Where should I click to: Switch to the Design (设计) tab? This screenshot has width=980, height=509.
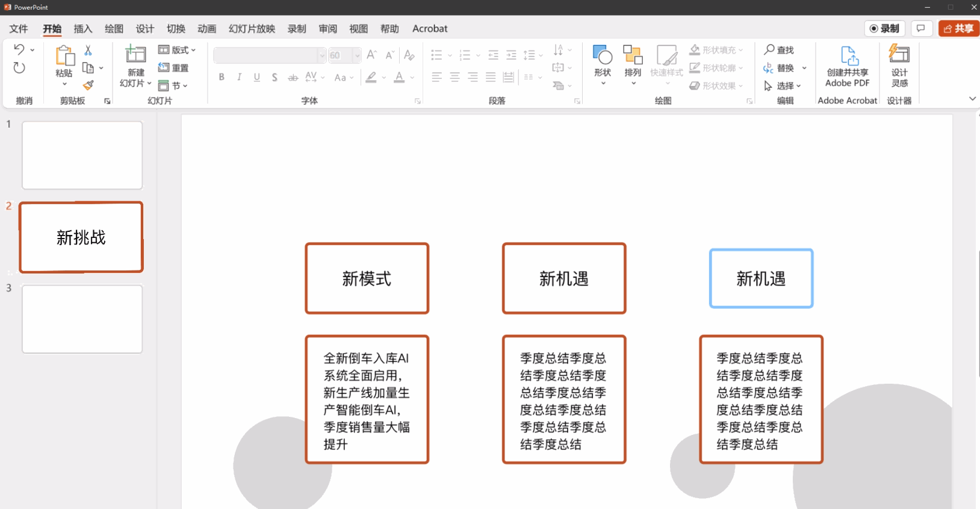click(145, 29)
